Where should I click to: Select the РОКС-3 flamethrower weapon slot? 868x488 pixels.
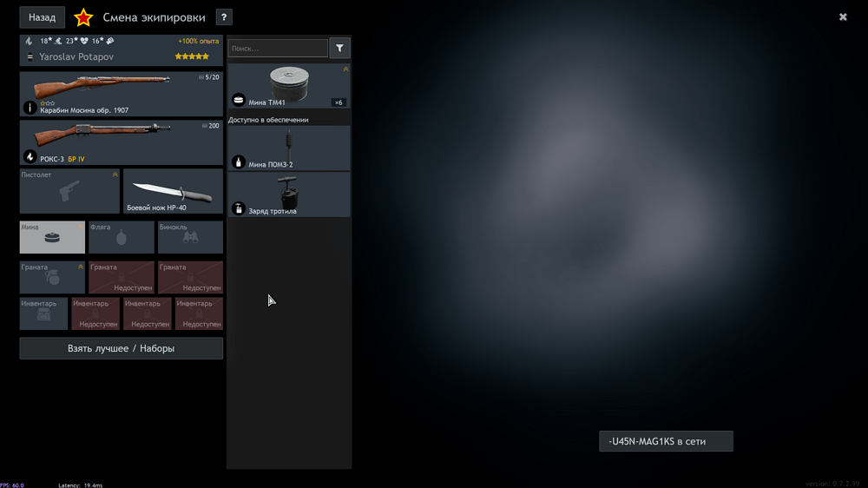click(x=122, y=142)
